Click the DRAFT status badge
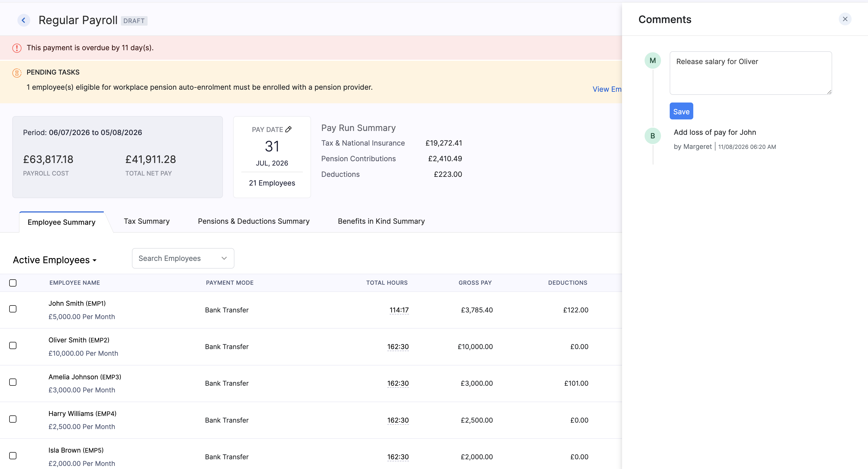Viewport: 868px width, 469px height. (x=134, y=21)
